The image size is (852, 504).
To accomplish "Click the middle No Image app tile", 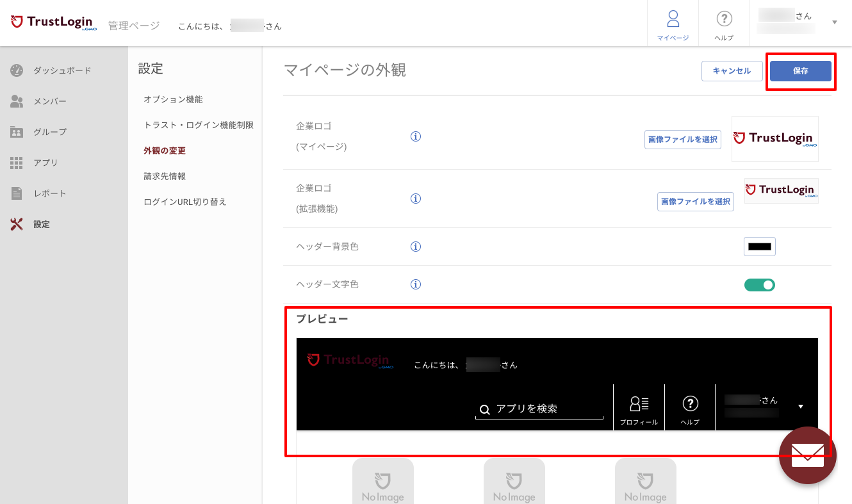I will point(514,481).
